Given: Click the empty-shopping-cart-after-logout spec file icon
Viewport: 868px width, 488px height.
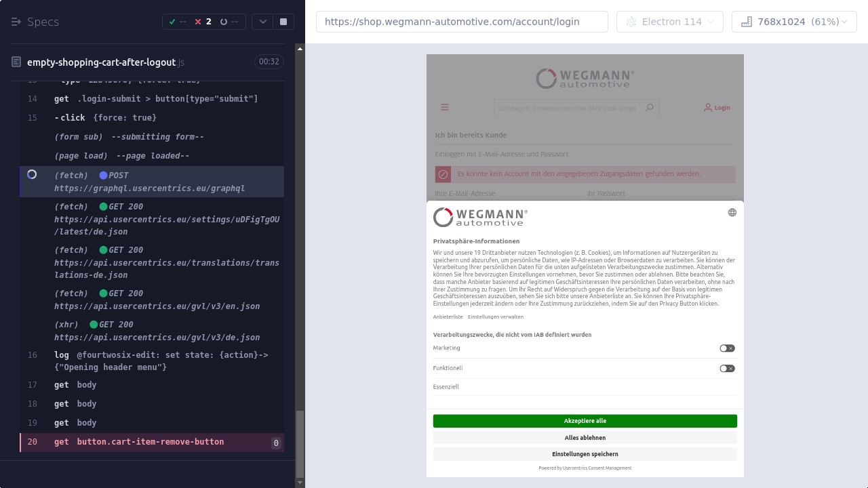Looking at the screenshot, I should [16, 62].
